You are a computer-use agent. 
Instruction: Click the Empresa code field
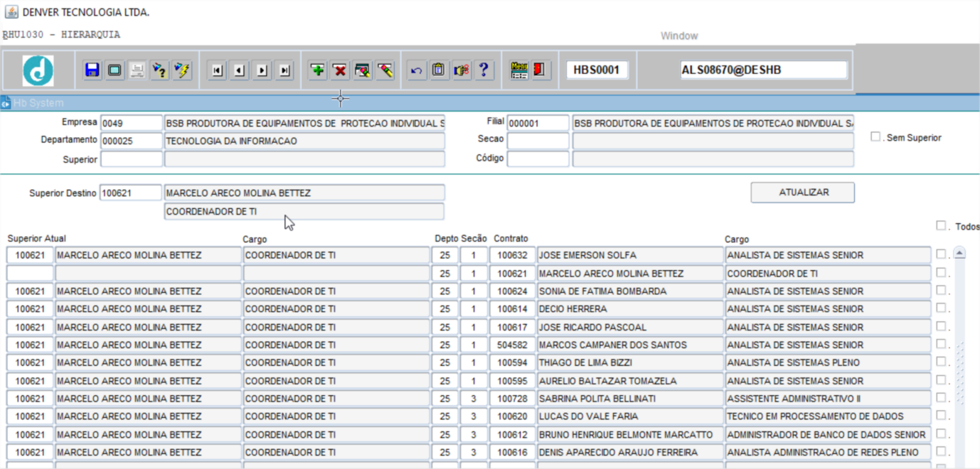point(132,123)
